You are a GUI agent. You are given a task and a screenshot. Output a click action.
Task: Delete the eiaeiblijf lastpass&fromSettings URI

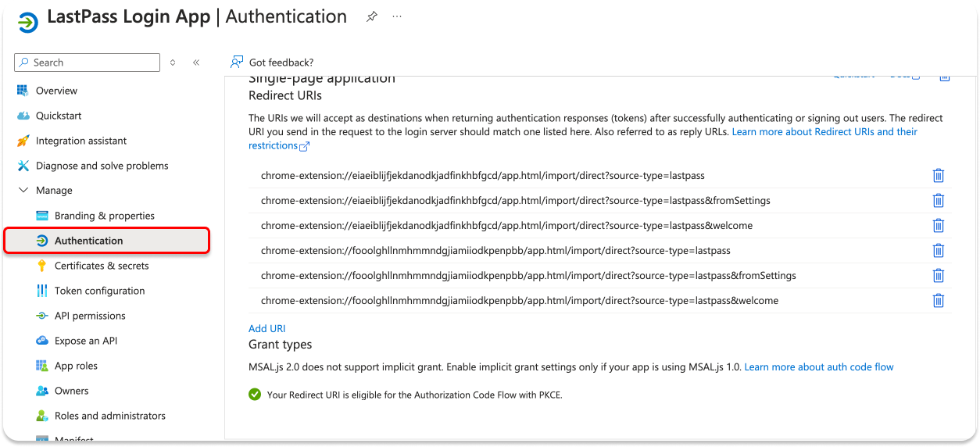[939, 201]
